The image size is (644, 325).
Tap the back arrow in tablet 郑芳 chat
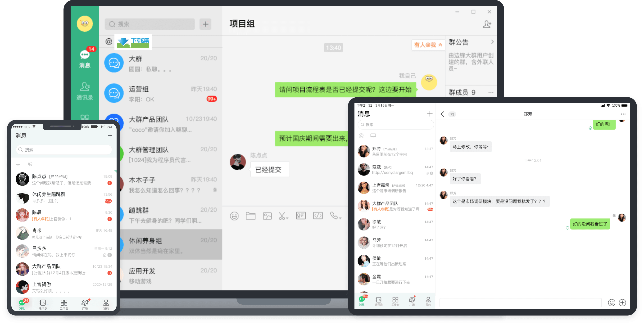click(x=442, y=114)
